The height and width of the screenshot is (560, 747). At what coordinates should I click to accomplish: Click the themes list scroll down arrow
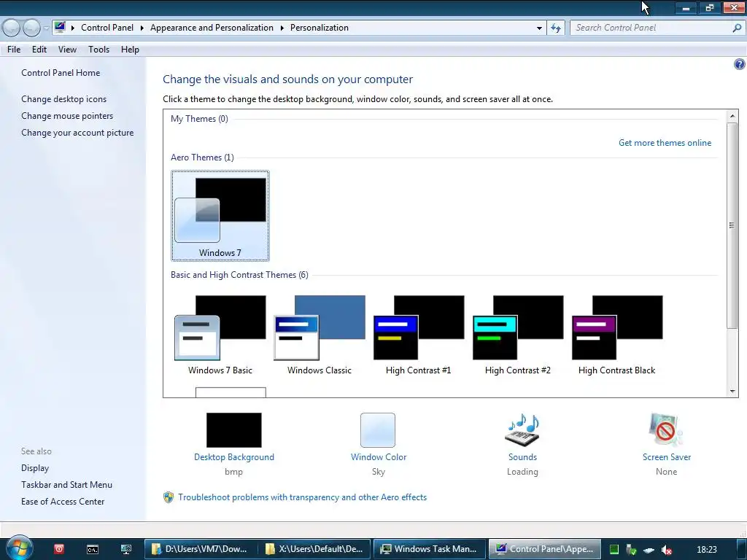point(732,392)
